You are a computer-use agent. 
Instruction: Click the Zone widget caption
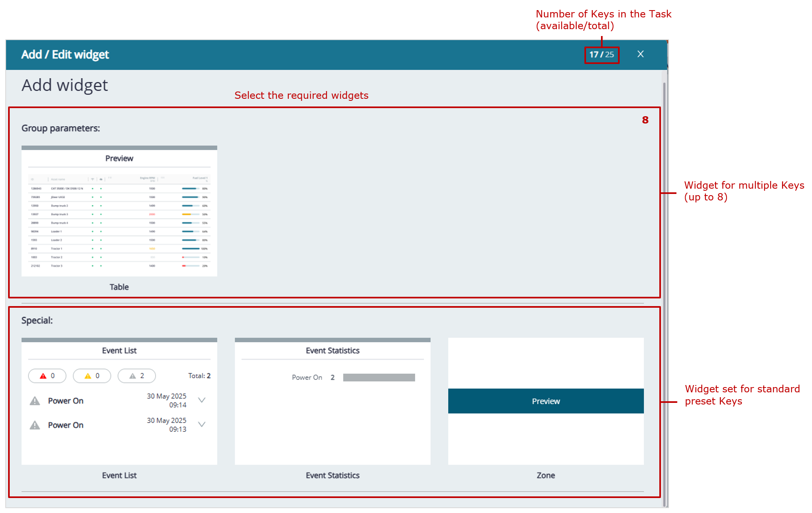546,475
